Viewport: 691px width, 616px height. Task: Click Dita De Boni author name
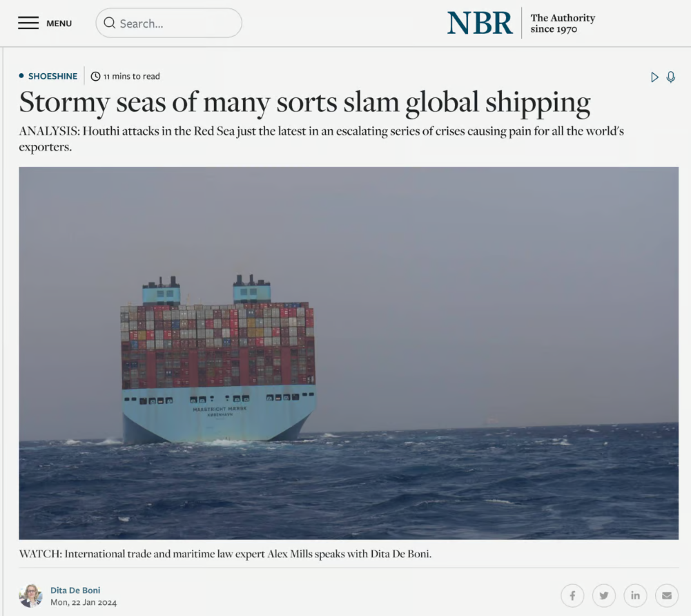click(x=75, y=590)
